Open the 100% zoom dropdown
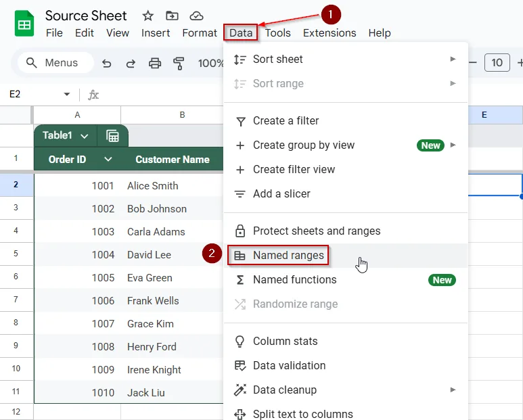The height and width of the screenshot is (420, 523). 210,63
